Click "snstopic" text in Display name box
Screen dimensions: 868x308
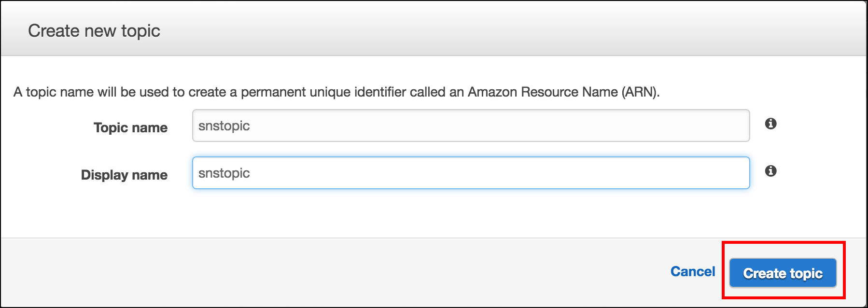tap(224, 173)
